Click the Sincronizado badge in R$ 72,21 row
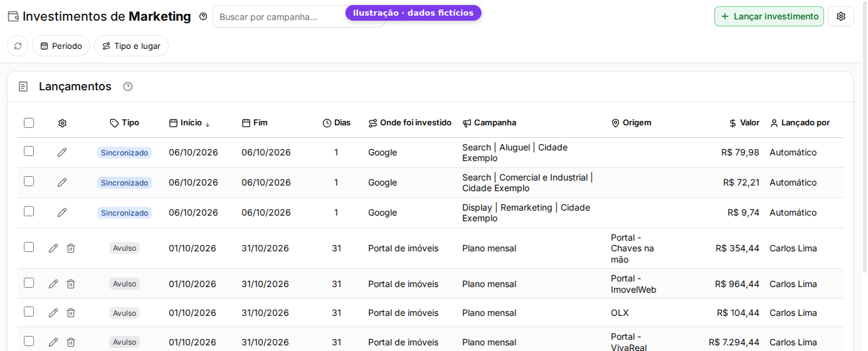868x351 pixels. 124,182
